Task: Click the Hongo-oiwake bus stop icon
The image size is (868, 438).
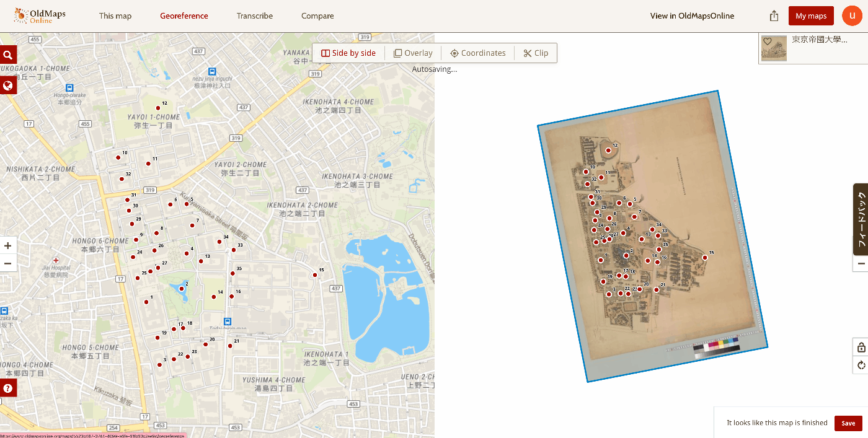Action: point(69,88)
